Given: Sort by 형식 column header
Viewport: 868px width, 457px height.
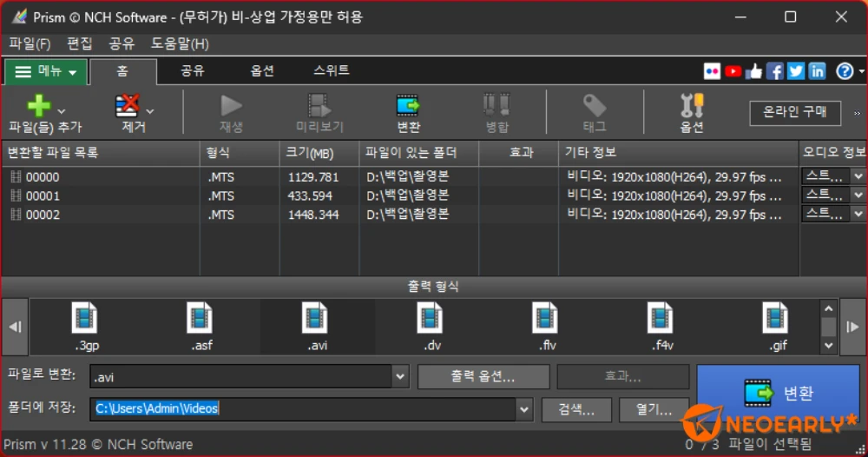Looking at the screenshot, I should pyautogui.click(x=240, y=153).
